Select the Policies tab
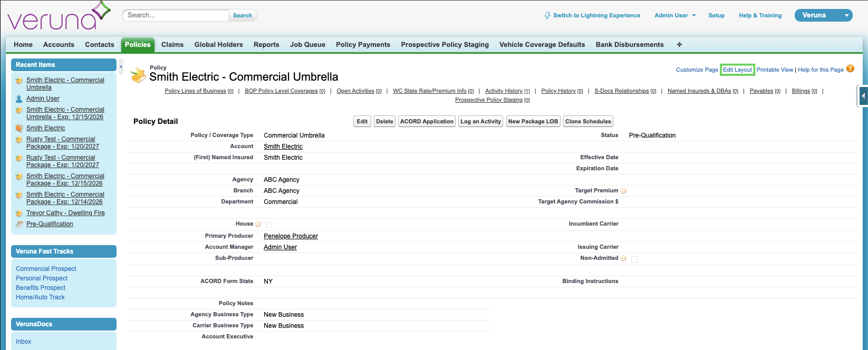The height and width of the screenshot is (350, 868). click(x=138, y=45)
